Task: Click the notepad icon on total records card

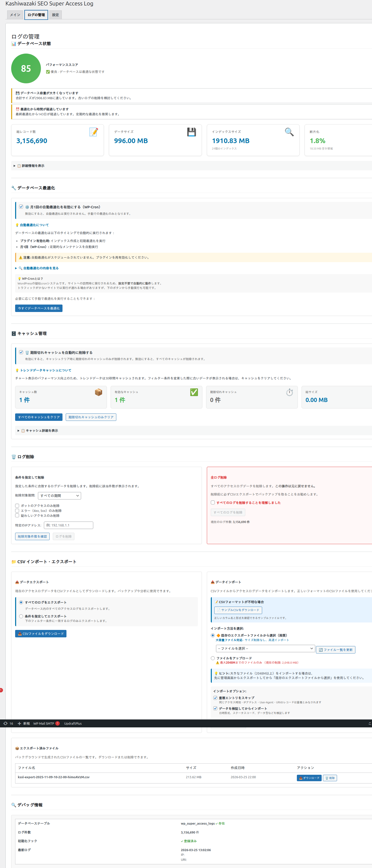Action: (93, 132)
